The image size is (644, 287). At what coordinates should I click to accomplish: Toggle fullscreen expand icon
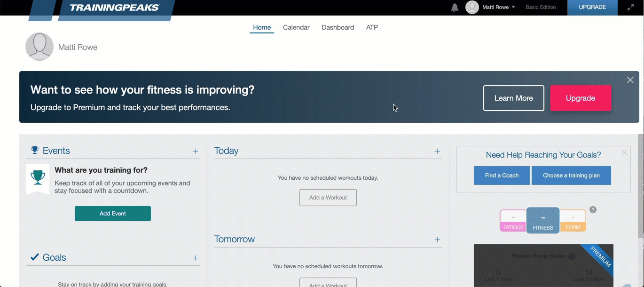click(x=631, y=8)
